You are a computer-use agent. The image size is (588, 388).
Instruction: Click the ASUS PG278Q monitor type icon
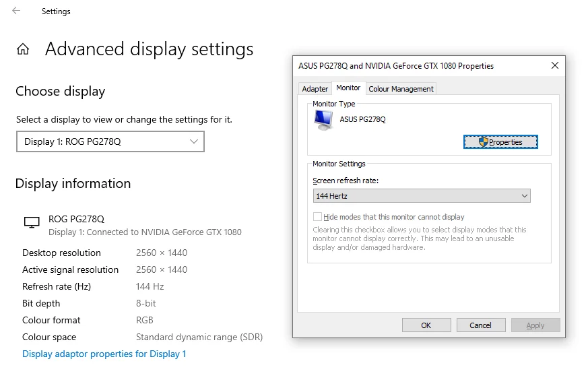pos(323,121)
